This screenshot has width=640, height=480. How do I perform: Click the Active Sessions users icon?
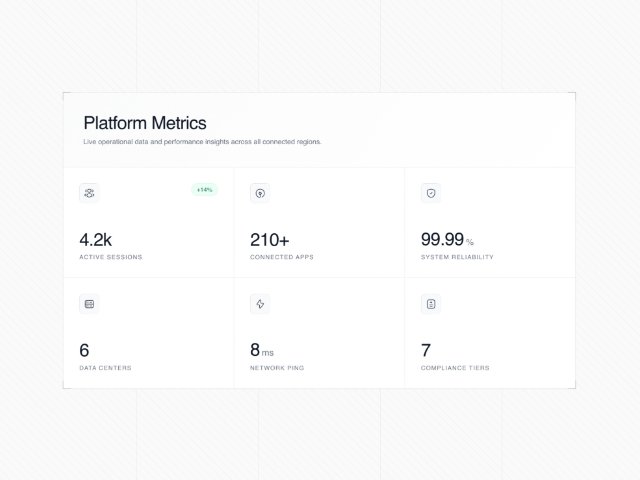coord(89,193)
